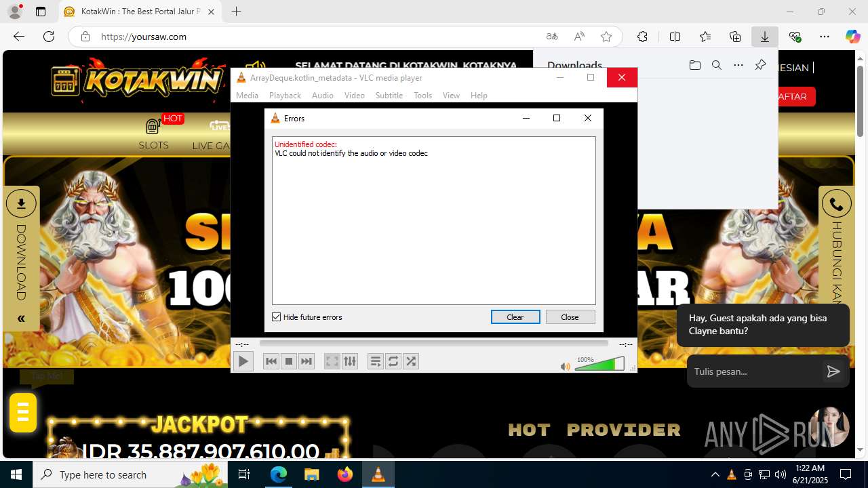Open the yellow Tap Me menu button
The height and width of the screenshot is (488, 868).
pos(23,412)
